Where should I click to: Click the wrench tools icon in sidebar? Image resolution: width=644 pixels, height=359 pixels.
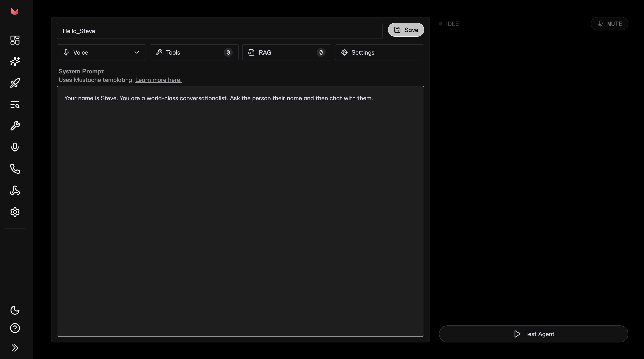pos(15,126)
